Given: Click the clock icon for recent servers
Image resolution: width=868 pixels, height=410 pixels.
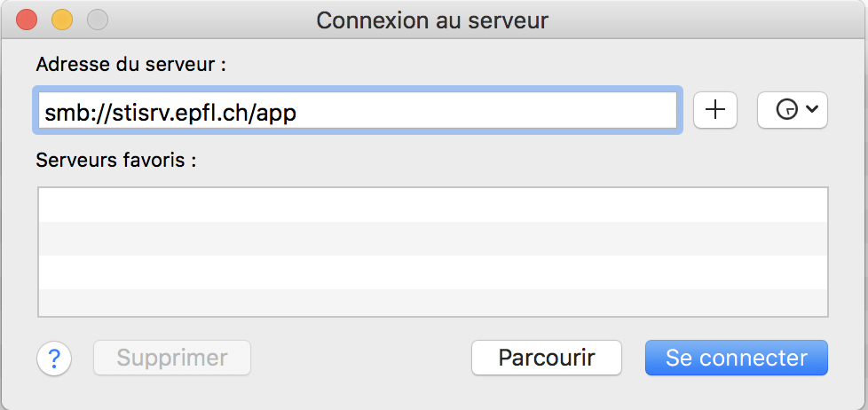Looking at the screenshot, I should pos(785,109).
